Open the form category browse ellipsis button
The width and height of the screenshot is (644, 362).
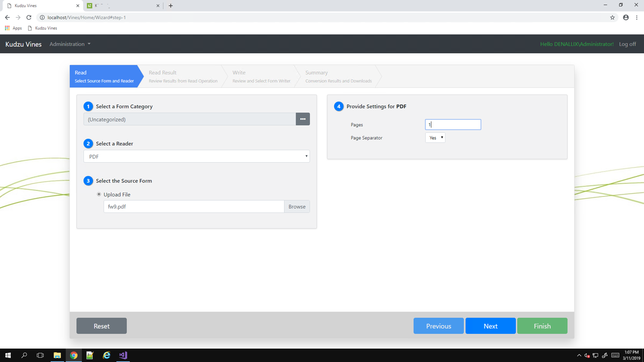(x=302, y=119)
